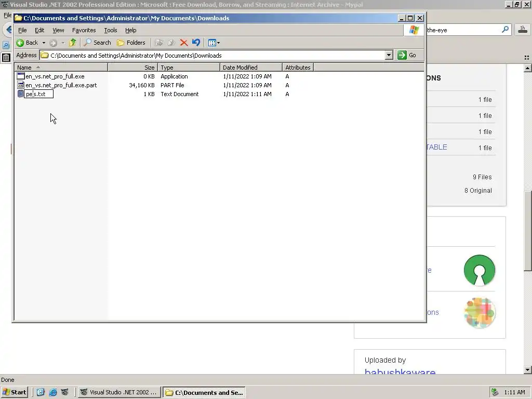This screenshot has height=399, width=532.
Task: Switch to Visual Studio .NET 2002 taskbar button
Action: point(119,392)
